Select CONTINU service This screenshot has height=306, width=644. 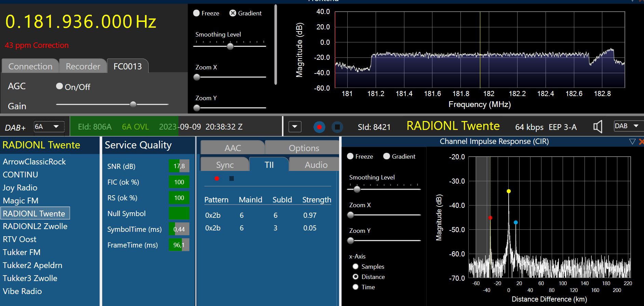click(x=21, y=175)
